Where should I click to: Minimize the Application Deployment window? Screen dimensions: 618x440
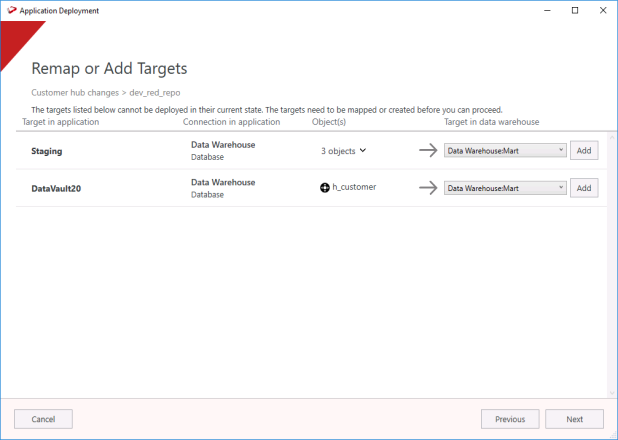[x=547, y=10]
